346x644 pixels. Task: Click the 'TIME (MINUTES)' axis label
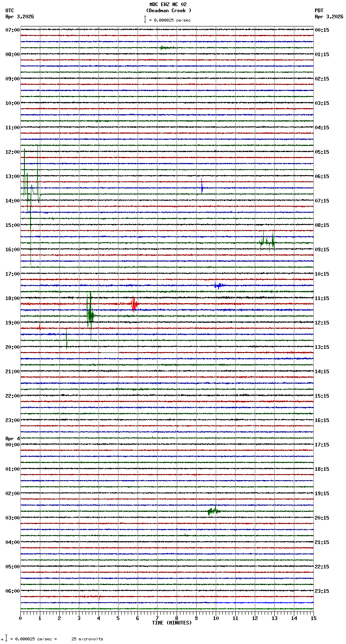coord(172,623)
